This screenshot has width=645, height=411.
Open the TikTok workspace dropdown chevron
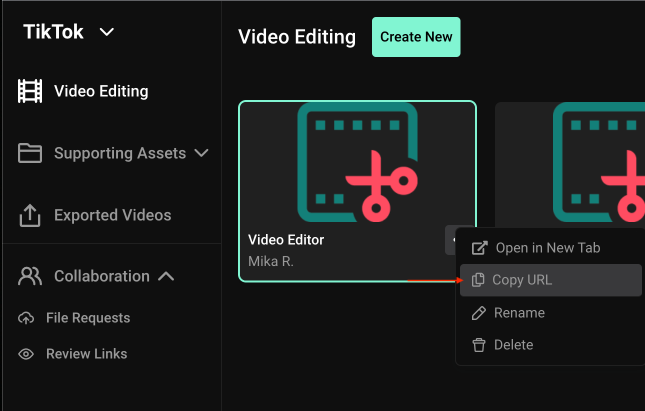pyautogui.click(x=107, y=32)
